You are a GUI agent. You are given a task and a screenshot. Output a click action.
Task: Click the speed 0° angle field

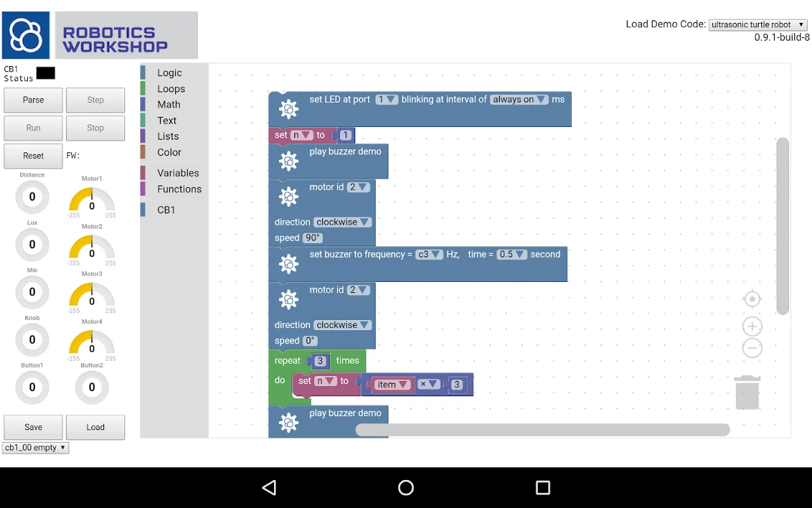(311, 341)
